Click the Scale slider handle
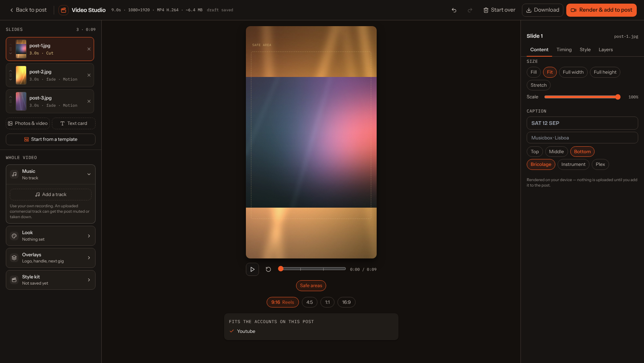This screenshot has width=644, height=363. (617, 97)
